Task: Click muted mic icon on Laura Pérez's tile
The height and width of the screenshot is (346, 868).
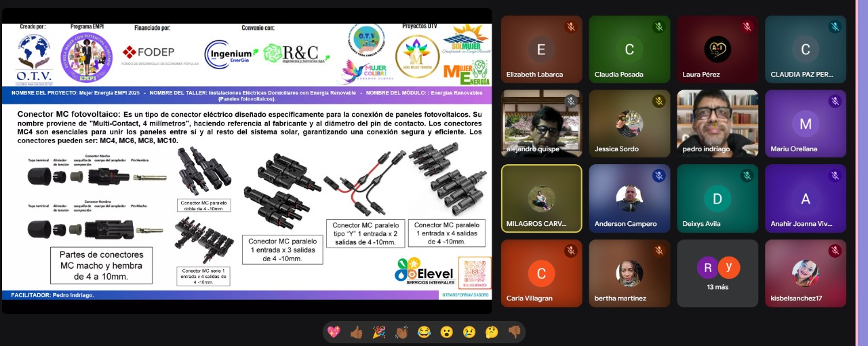Action: pyautogui.click(x=747, y=27)
